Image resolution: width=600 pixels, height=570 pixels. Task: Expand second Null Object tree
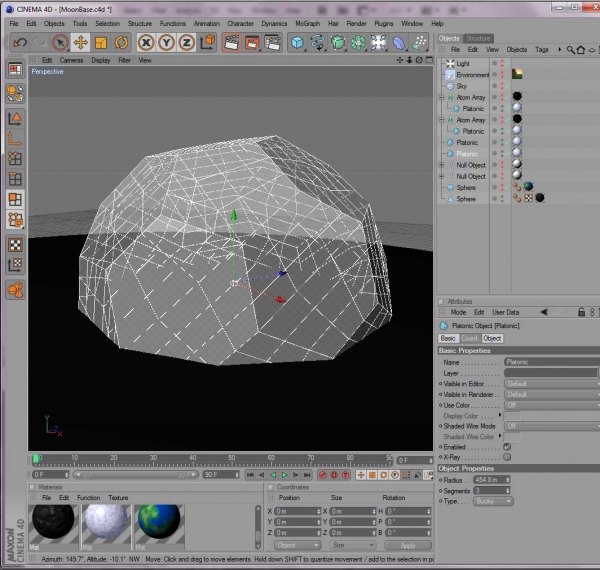pyautogui.click(x=441, y=176)
